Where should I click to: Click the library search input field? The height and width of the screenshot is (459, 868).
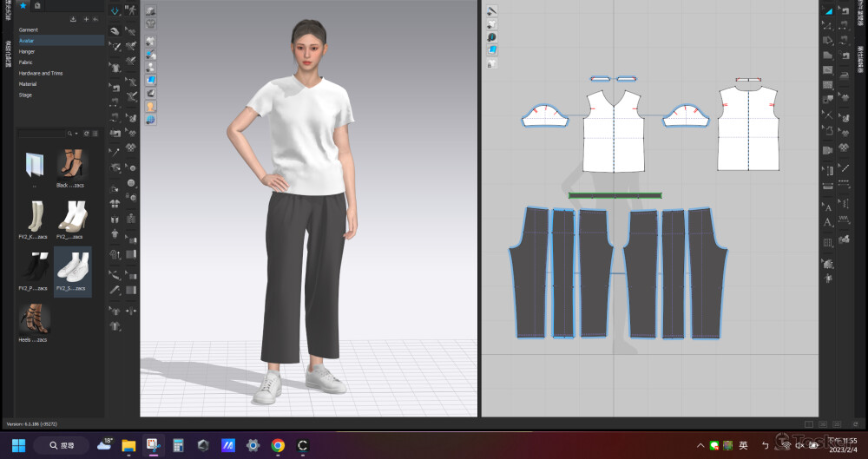(x=43, y=134)
